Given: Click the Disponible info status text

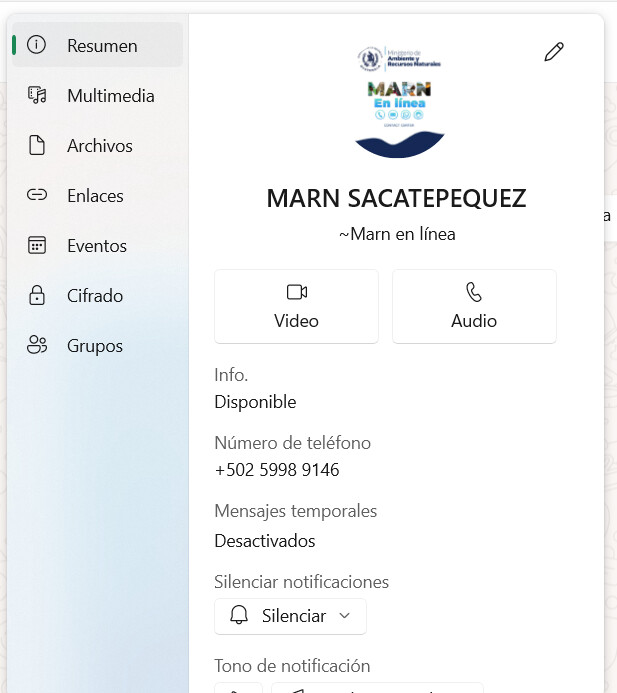Looking at the screenshot, I should point(255,402).
